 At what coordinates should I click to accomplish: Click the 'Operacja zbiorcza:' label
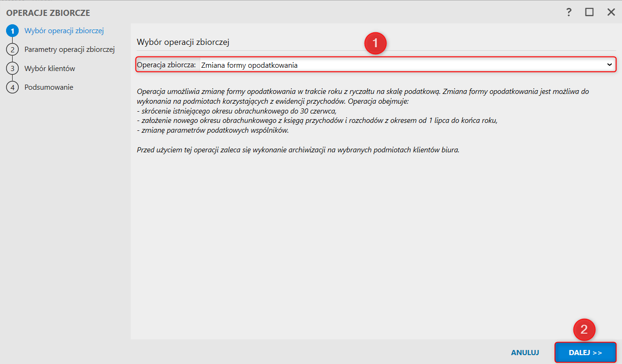pyautogui.click(x=166, y=65)
